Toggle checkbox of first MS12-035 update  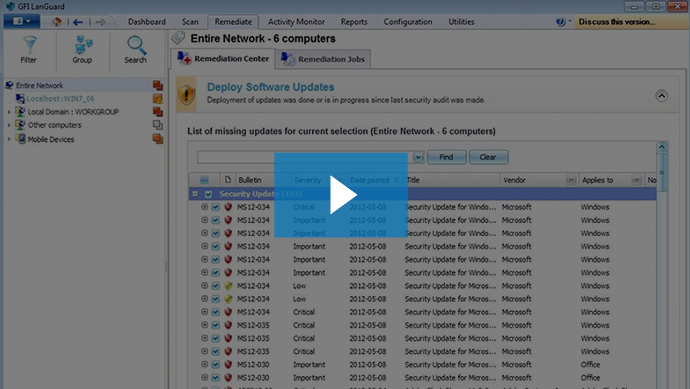click(x=216, y=325)
